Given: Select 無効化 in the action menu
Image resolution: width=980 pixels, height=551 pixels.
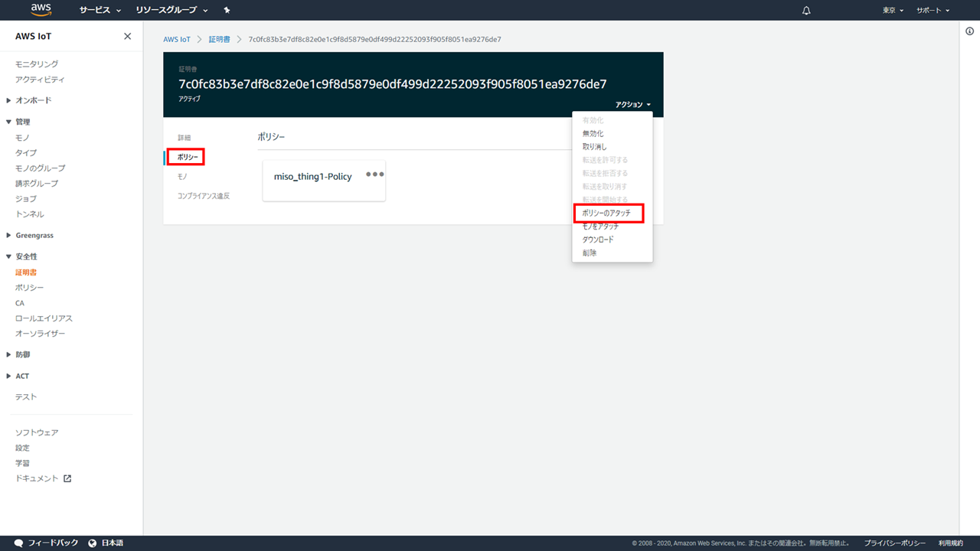Looking at the screenshot, I should pyautogui.click(x=593, y=134).
